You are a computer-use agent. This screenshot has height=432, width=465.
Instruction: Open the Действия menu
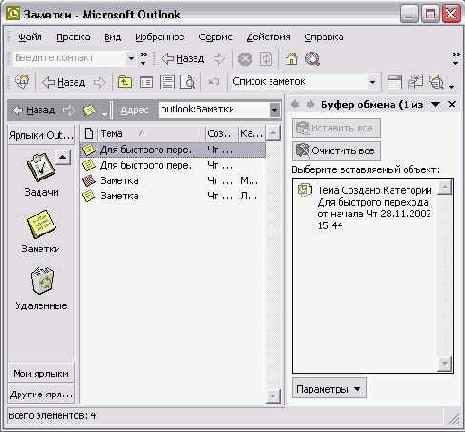(268, 37)
